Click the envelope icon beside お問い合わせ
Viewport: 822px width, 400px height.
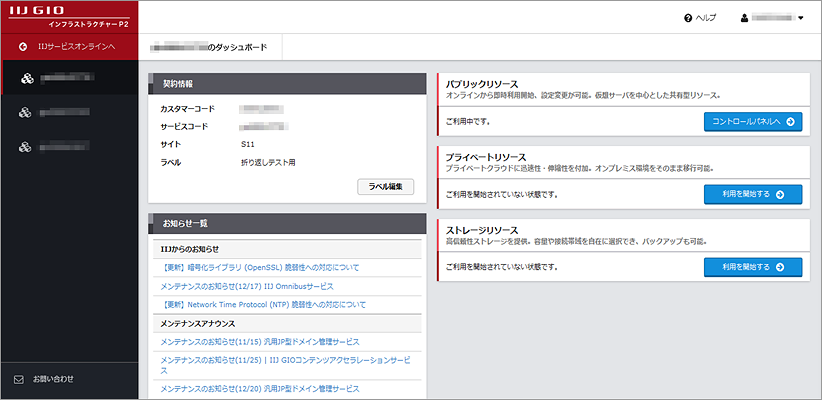pos(19,379)
